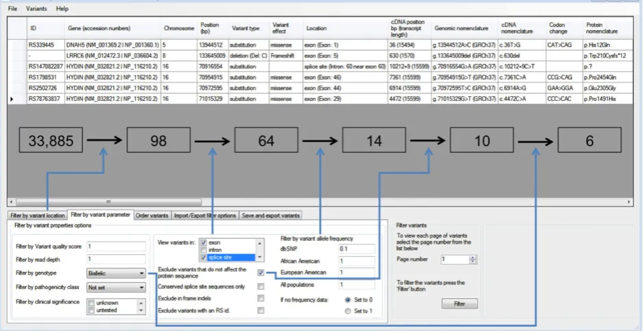Enable the intron checkbox
Viewport: 644px width, 331px height.
pyautogui.click(x=203, y=250)
